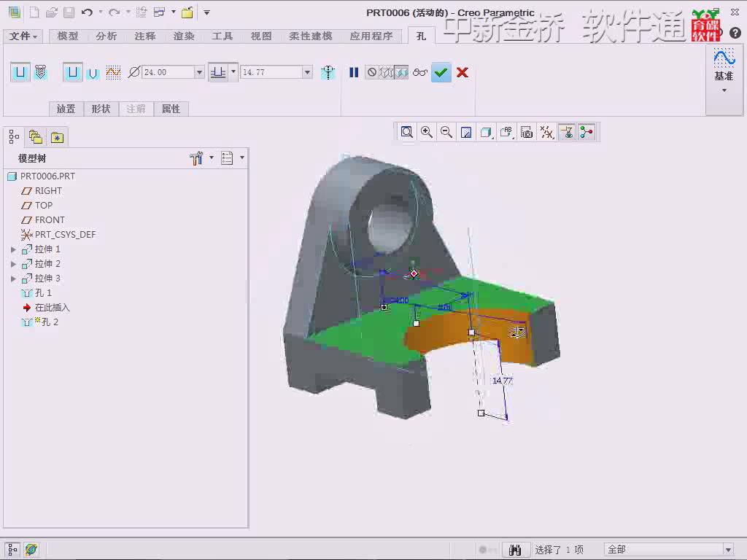Switch to the 柔性建模 ribbon tab
The width and height of the screenshot is (747, 560).
[311, 36]
